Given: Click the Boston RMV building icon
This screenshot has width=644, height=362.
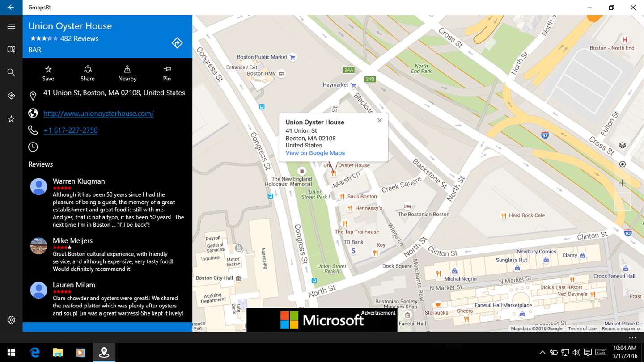Looking at the screenshot, I should (281, 74).
